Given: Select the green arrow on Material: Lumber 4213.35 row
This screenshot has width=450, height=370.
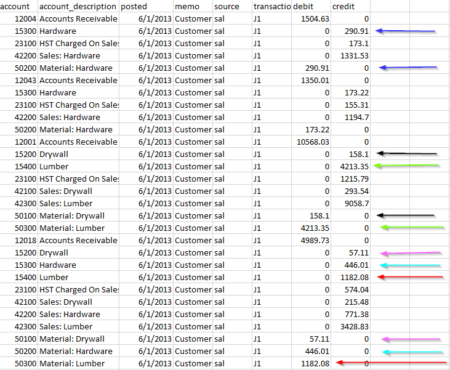Looking at the screenshot, I should tap(413, 227).
